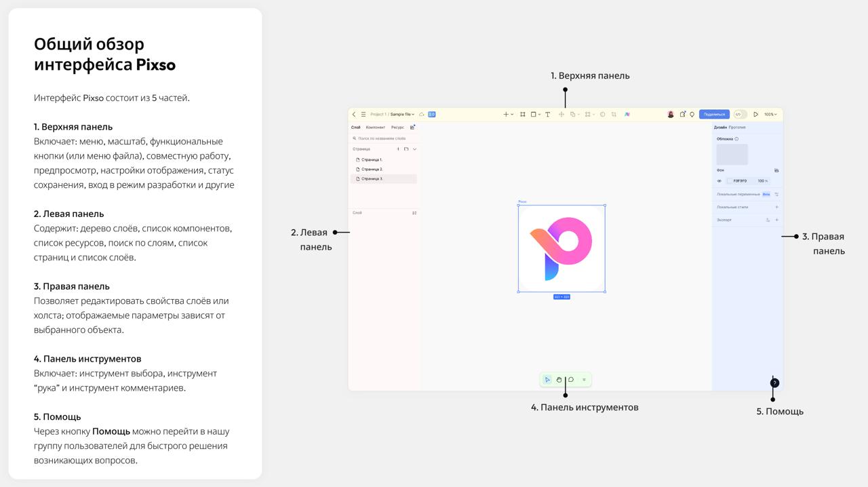
Task: Toggle background fill visibility eye
Action: (719, 181)
